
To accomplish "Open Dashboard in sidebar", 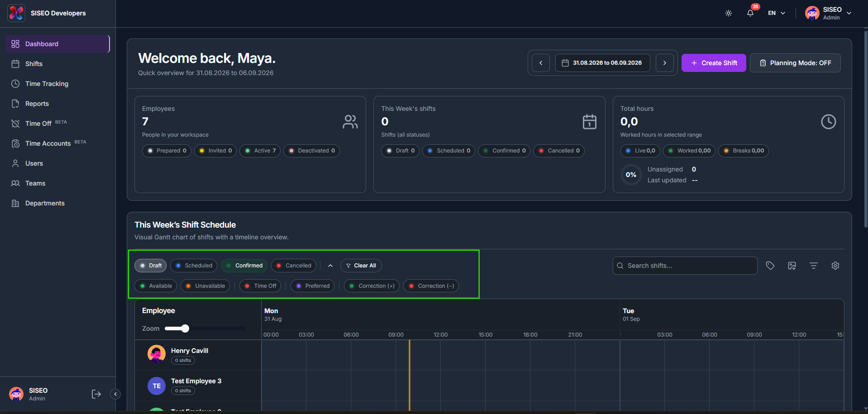I will [57, 44].
